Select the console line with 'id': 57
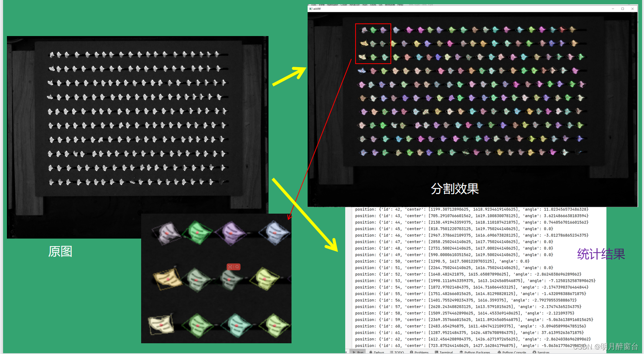 point(468,307)
